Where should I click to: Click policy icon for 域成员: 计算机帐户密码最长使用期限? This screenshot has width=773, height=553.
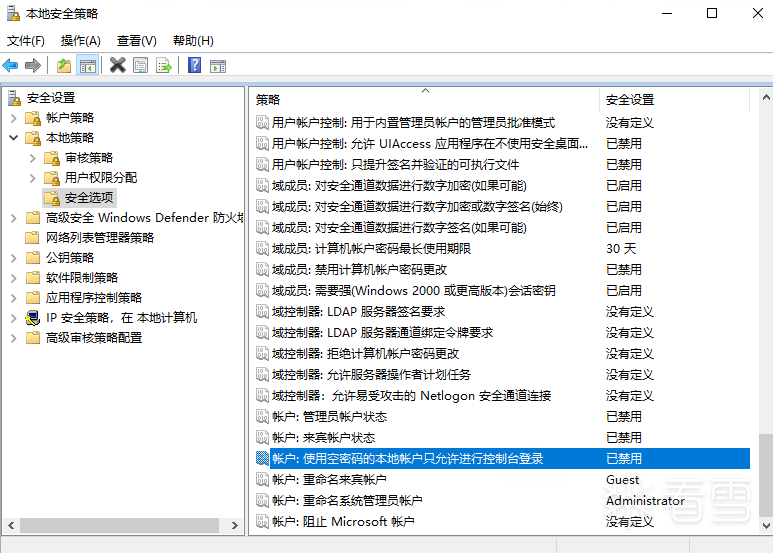point(262,249)
